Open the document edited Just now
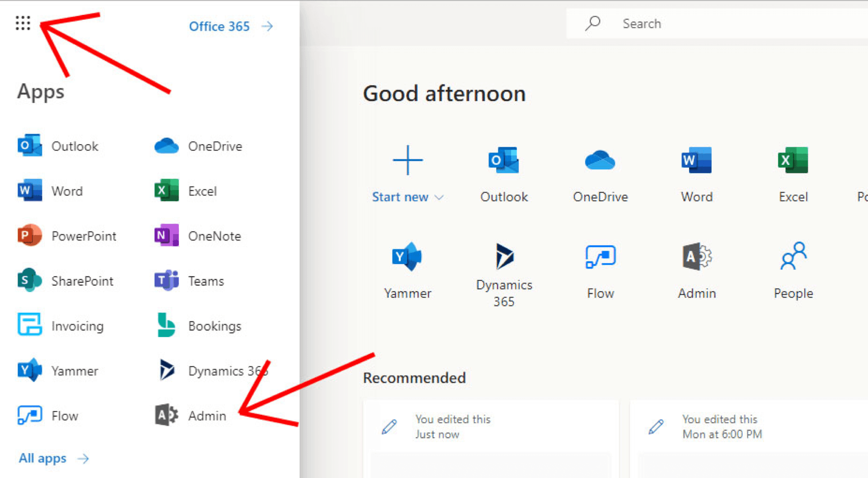The width and height of the screenshot is (868, 478). [491, 439]
